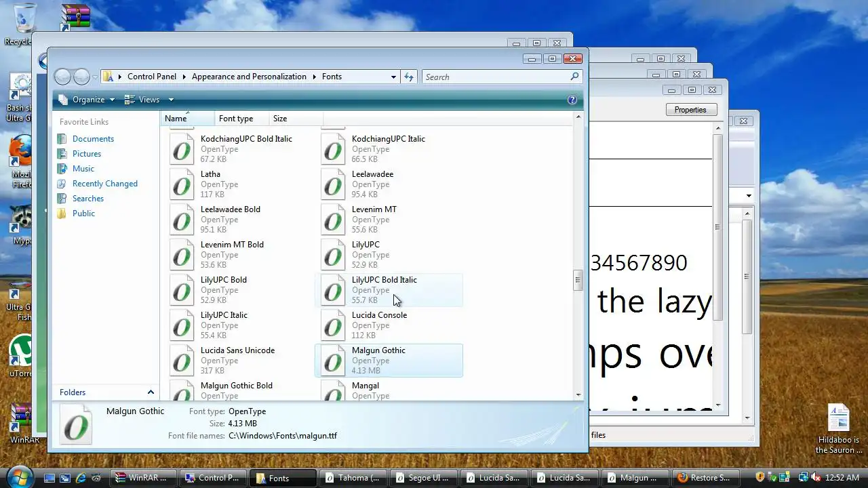Select the Latha font icon

(182, 184)
